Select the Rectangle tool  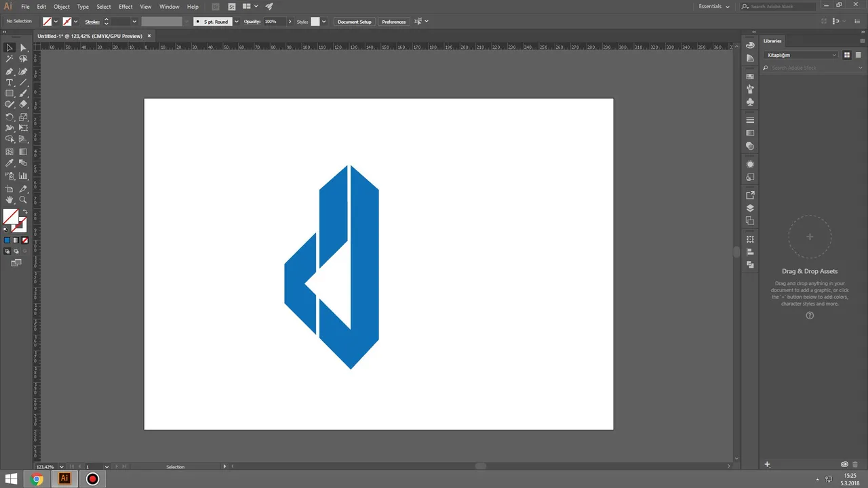9,94
